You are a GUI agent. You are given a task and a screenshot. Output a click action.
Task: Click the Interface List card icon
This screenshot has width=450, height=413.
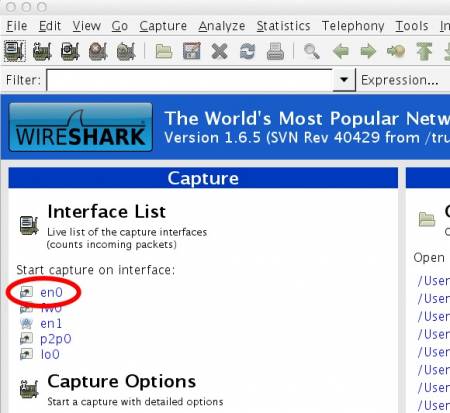(29, 225)
